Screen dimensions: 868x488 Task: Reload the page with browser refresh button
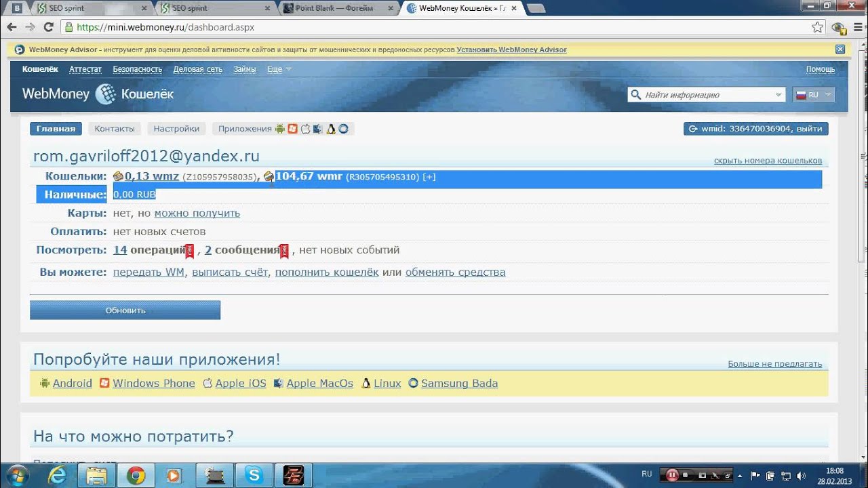click(x=48, y=28)
